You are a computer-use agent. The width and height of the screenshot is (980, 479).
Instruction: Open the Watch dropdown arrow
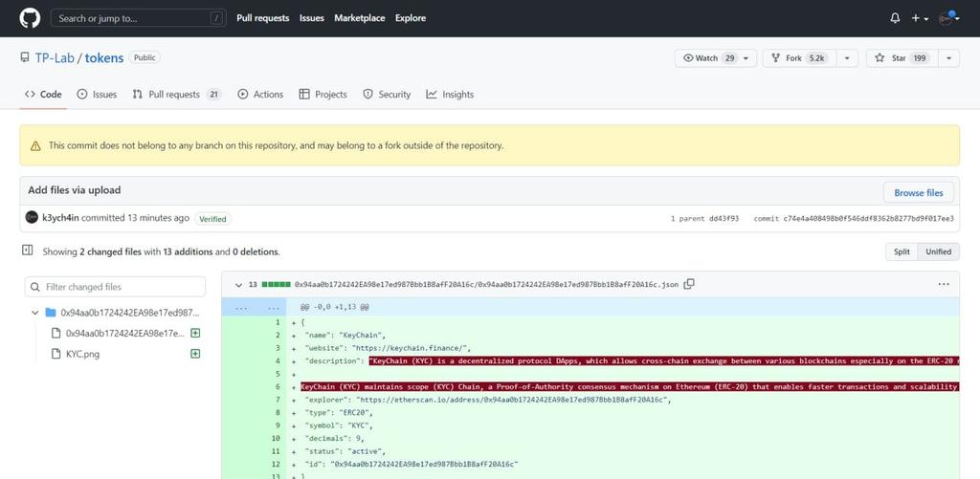point(746,58)
